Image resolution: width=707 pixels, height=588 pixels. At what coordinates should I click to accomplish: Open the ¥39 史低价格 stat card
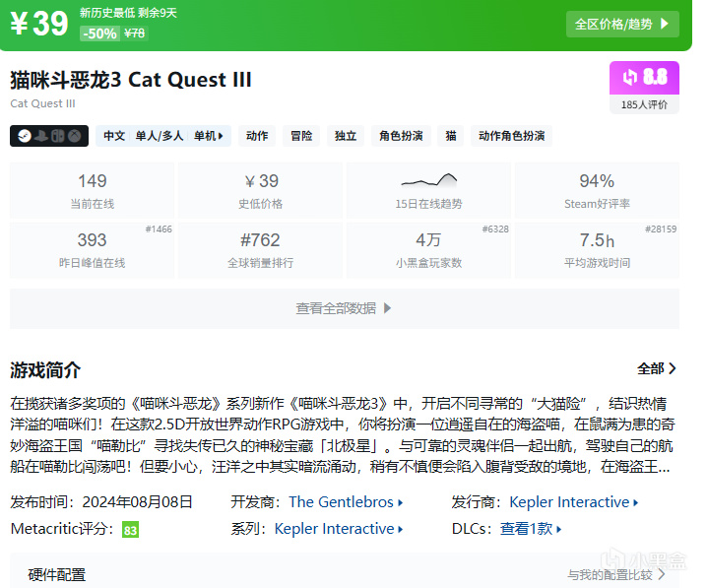(x=260, y=191)
